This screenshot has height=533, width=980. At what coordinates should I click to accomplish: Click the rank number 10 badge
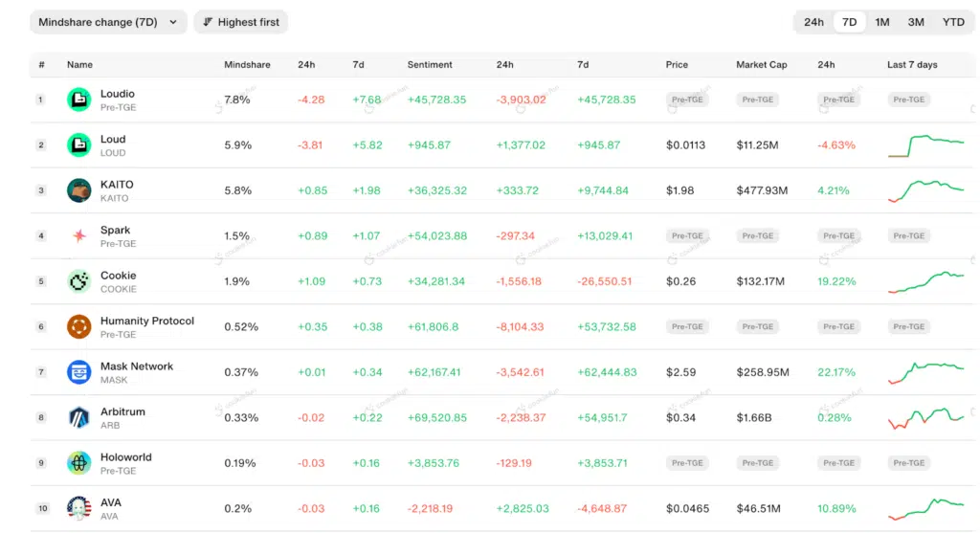42,509
